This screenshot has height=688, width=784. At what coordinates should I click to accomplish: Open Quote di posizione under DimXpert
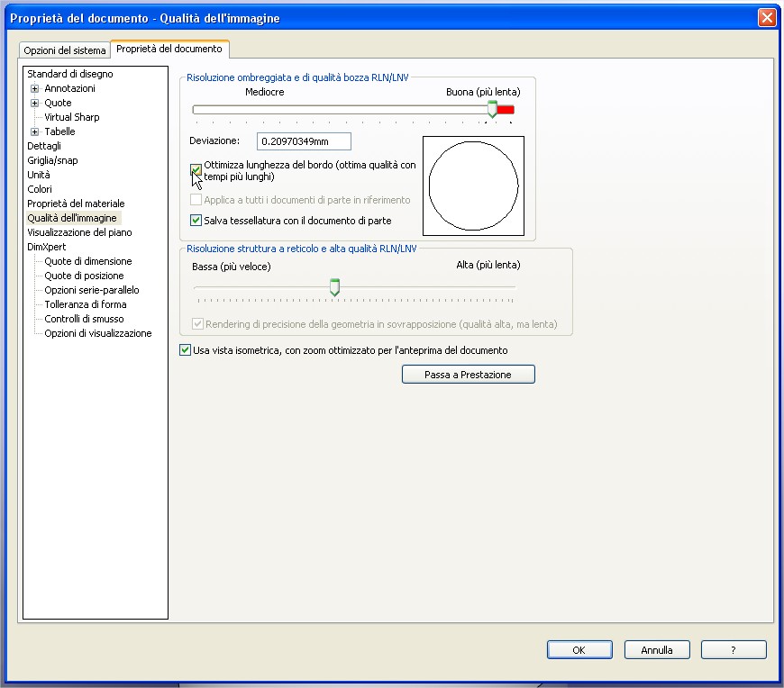(84, 276)
